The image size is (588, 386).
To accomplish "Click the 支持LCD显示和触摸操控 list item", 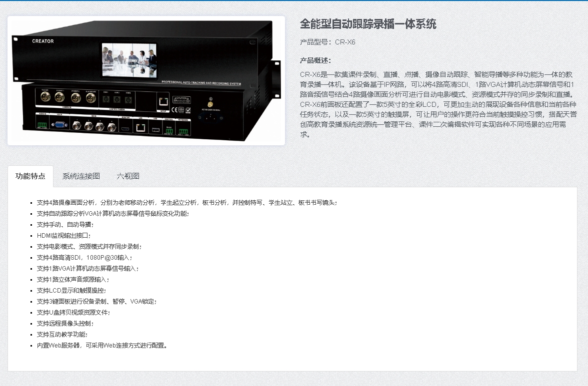I will click(x=71, y=290).
